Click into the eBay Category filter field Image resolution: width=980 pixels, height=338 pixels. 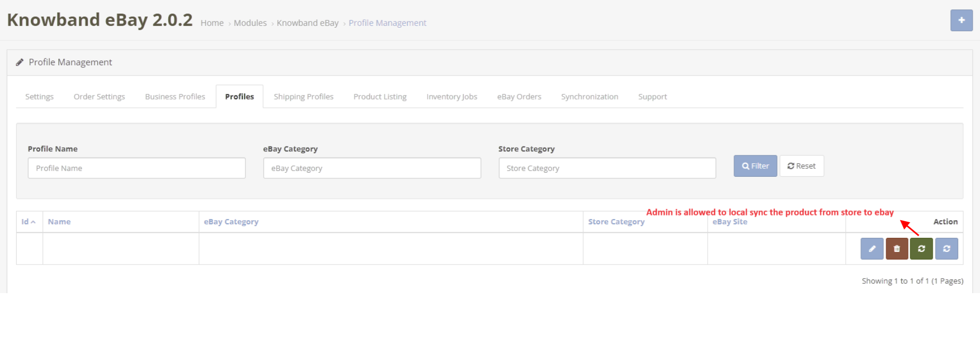(372, 168)
